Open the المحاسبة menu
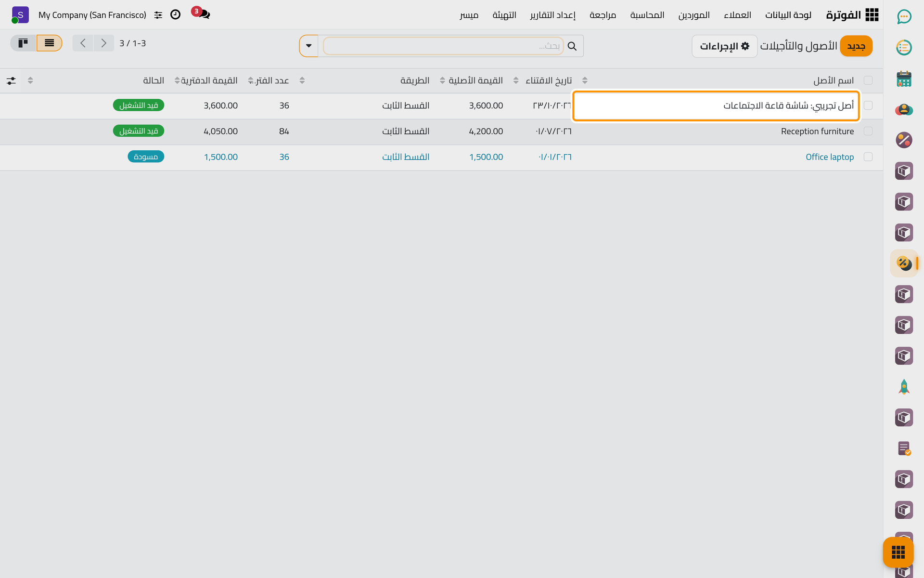924x578 pixels. coord(647,15)
